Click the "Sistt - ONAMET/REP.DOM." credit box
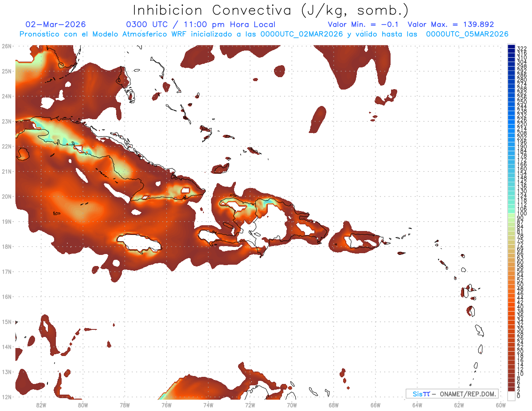The height and width of the screenshot is (411, 532). coord(452,394)
